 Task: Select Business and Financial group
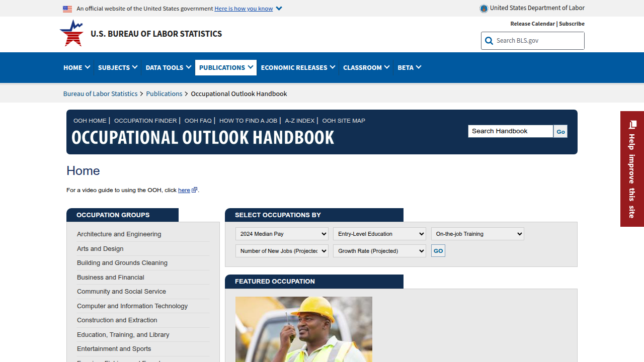pos(111,278)
